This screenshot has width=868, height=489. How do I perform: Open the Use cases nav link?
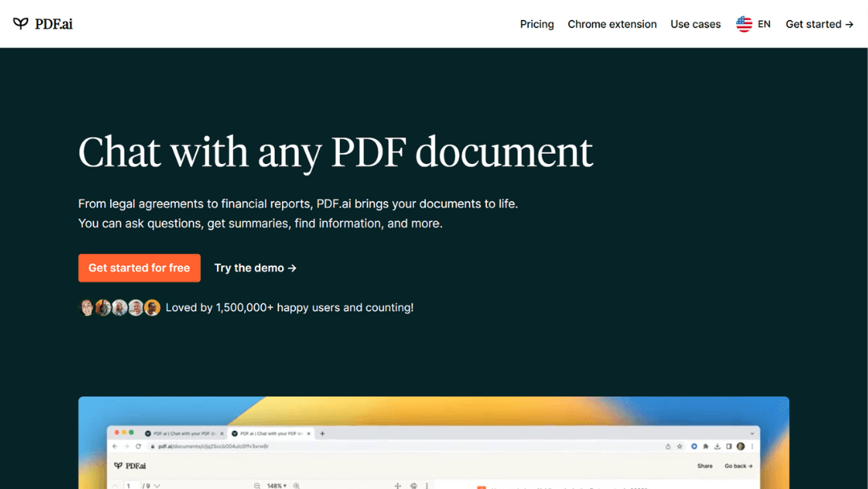pos(695,24)
